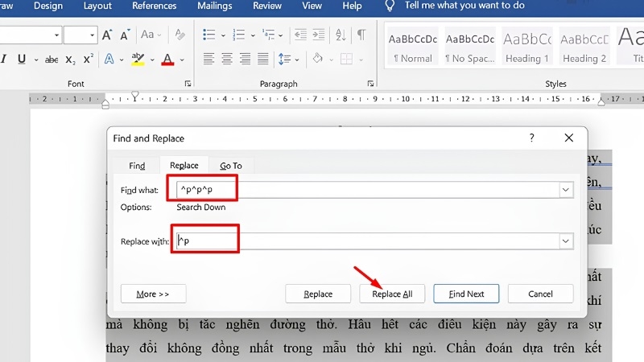Select the Replace tab in the dialog
This screenshot has width=644, height=362.
tap(184, 165)
